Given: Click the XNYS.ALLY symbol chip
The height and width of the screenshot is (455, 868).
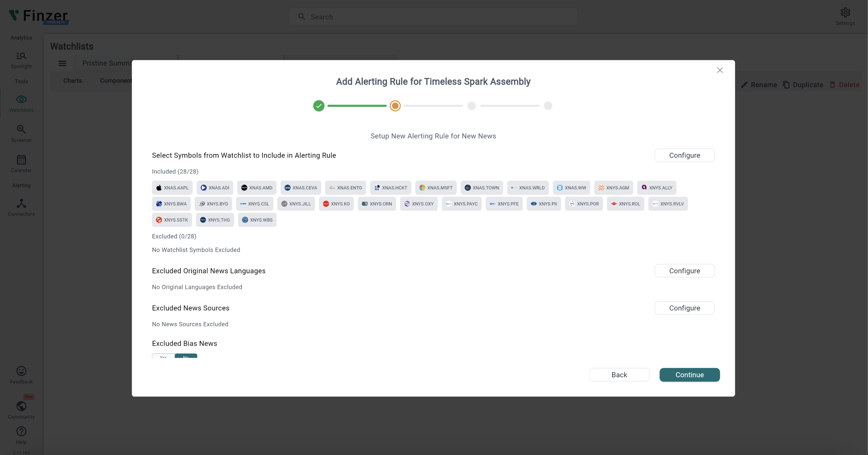Looking at the screenshot, I should (656, 188).
